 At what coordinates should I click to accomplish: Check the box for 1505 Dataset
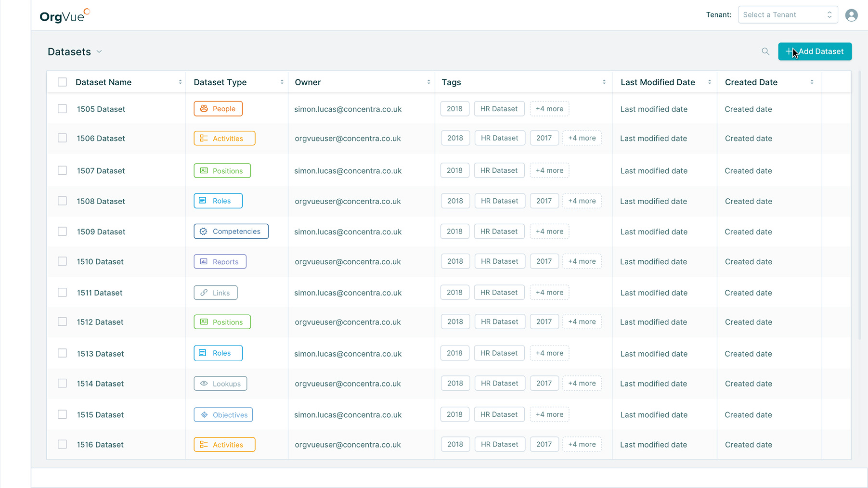62,109
